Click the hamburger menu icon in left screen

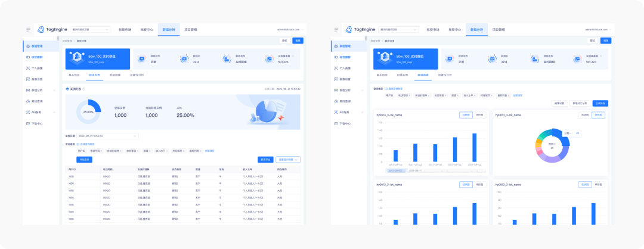pyautogui.click(x=29, y=30)
